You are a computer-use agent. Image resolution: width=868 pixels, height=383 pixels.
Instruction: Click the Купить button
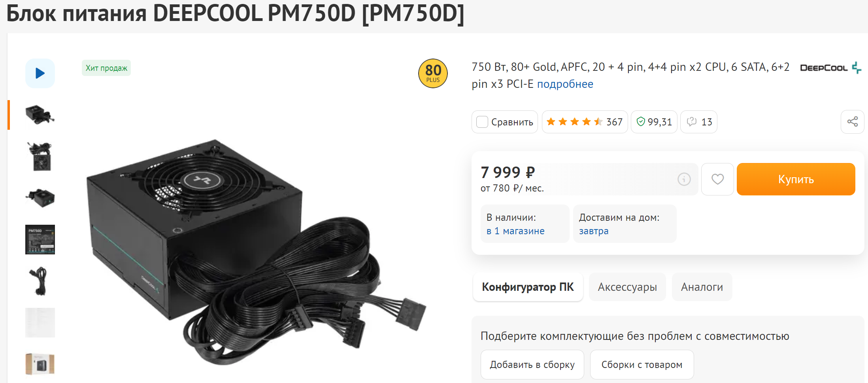point(796,179)
